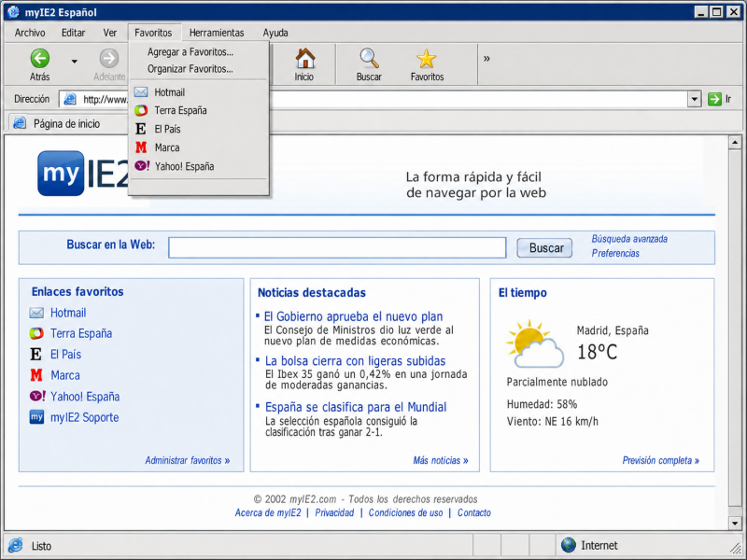Click the Marca M icon in Favoritos menu

coord(141,147)
